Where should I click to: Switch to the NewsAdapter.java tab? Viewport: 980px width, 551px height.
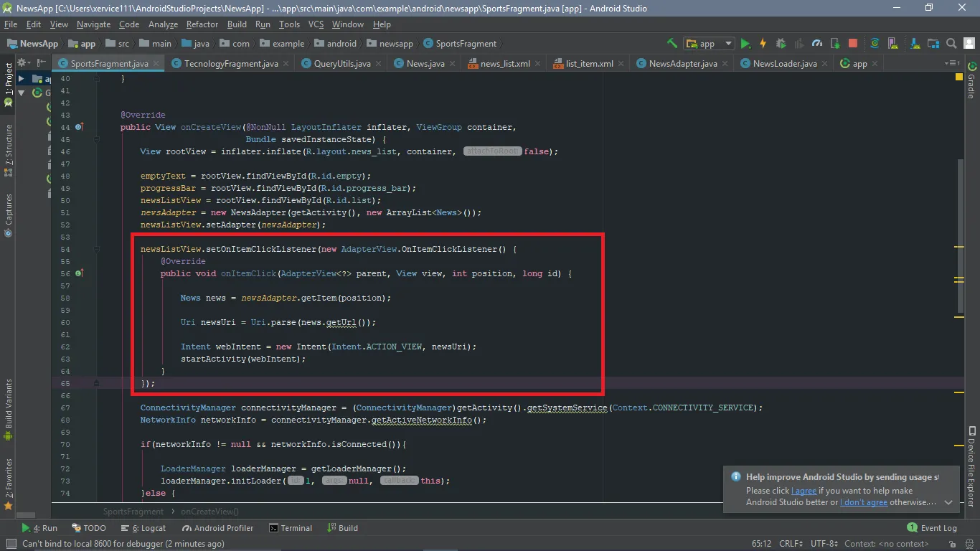coord(682,63)
